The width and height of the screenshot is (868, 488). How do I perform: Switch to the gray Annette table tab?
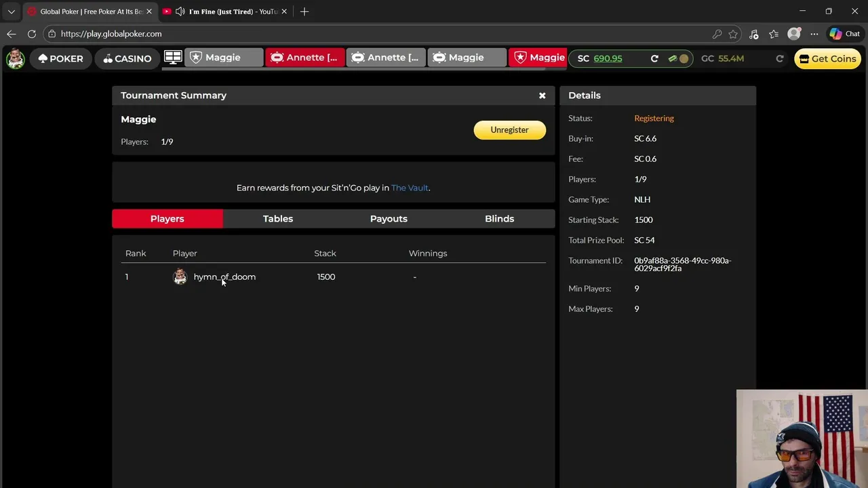(x=386, y=58)
